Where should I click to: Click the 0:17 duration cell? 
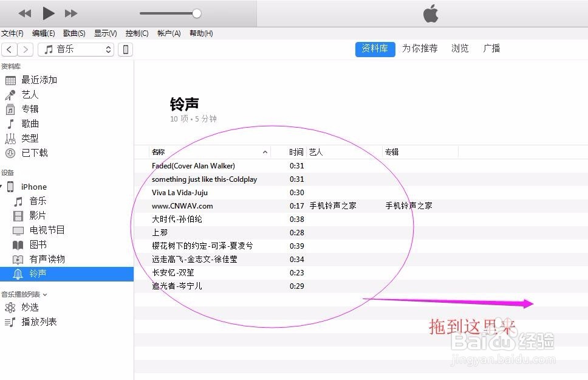point(296,206)
